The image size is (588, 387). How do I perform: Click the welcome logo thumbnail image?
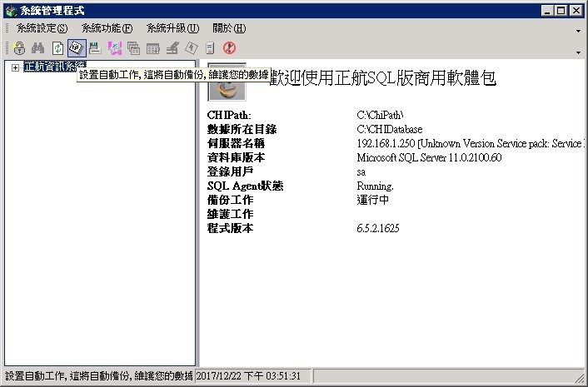point(227,82)
